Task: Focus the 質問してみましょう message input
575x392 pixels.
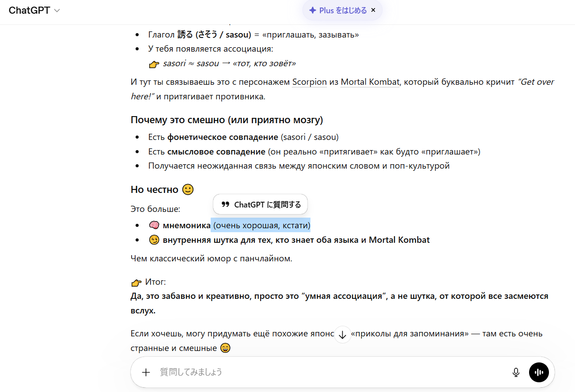Action: [331, 372]
